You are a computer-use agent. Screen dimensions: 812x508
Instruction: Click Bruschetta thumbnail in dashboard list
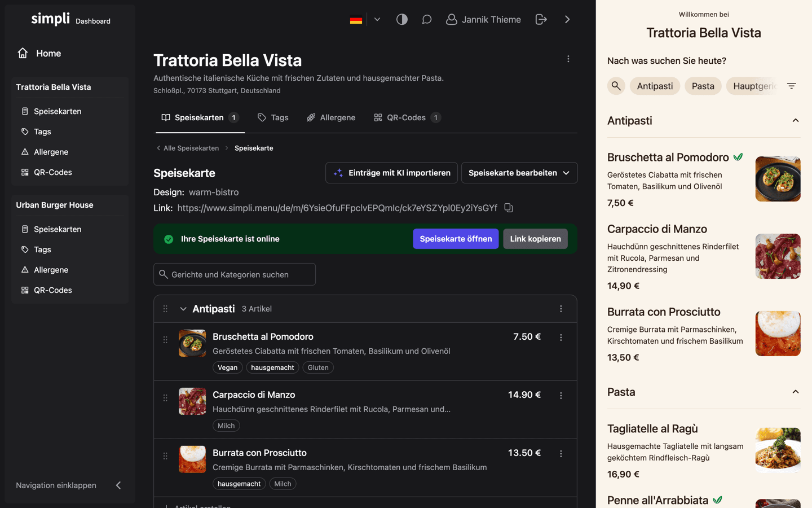point(192,343)
